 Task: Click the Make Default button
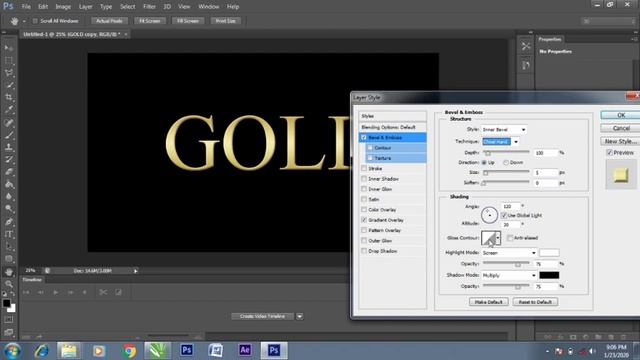pyautogui.click(x=489, y=302)
